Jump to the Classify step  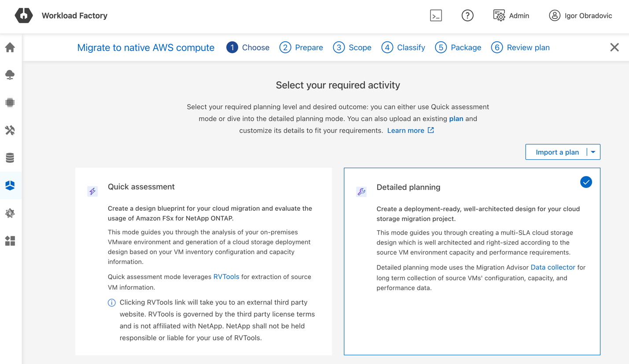403,47
